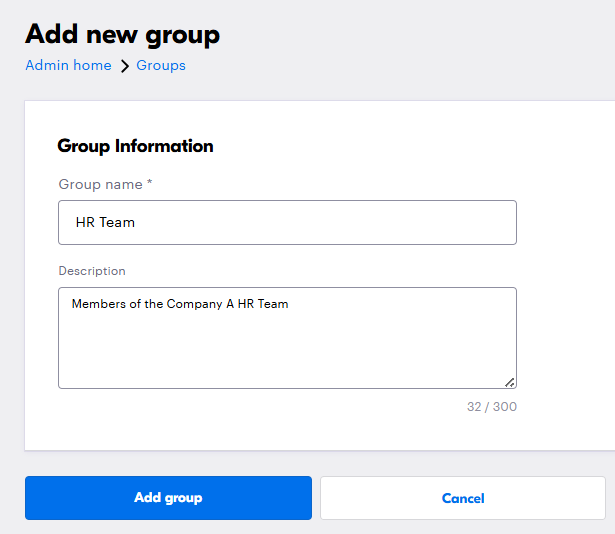Screen dimensions: 615x534
Task: Click the Add new group page heading
Action: pyautogui.click(x=122, y=34)
